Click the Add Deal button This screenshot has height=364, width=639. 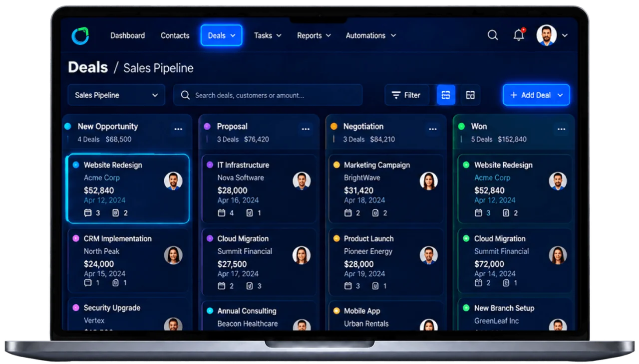point(536,95)
